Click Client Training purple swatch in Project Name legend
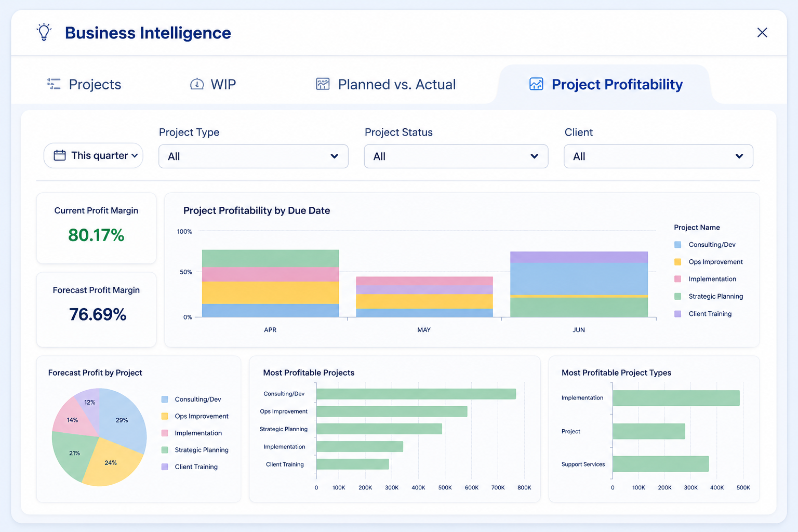798x532 pixels. coord(677,314)
